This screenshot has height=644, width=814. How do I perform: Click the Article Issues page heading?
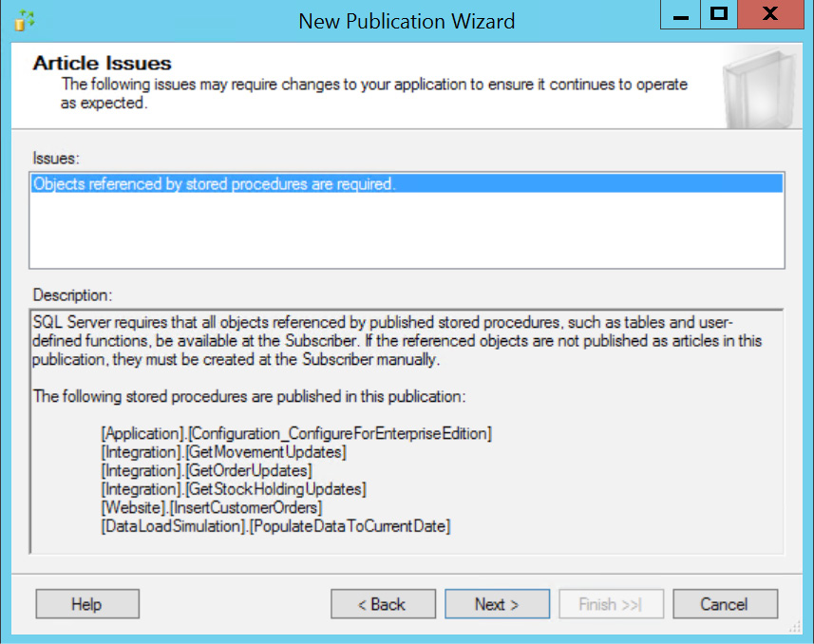click(102, 64)
